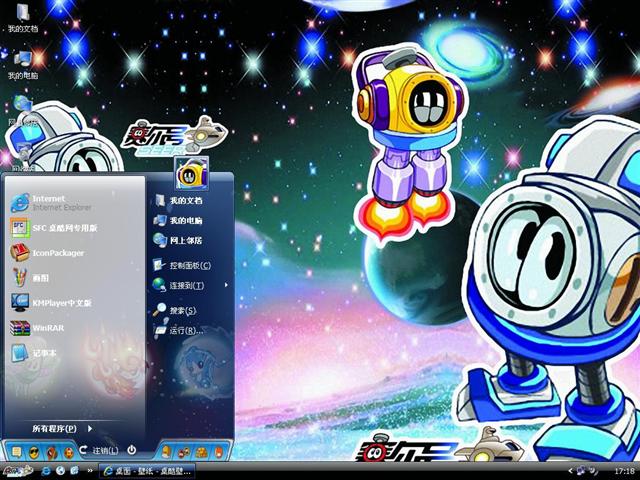Launch Internet Explorer from Start menu
This screenshot has width=640, height=480.
[51, 203]
